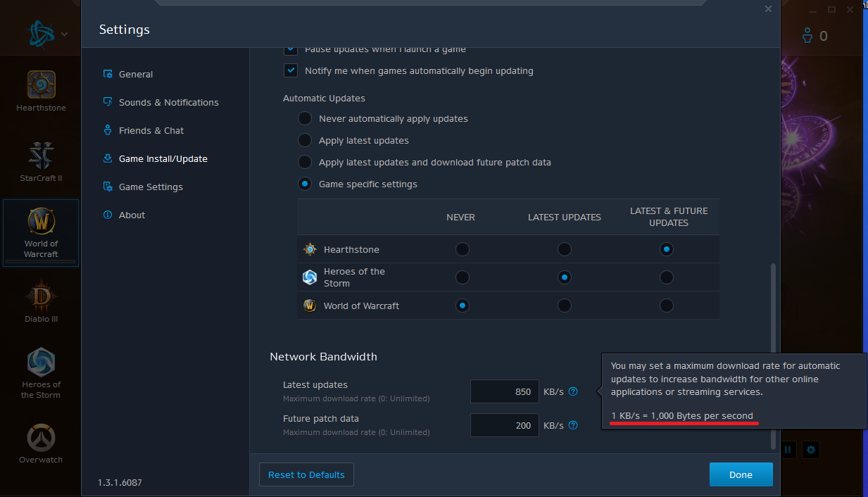Image resolution: width=868 pixels, height=497 pixels.
Task: Click the tooltip text 1 KB/s = 1,000 Bytes
Action: pyautogui.click(x=681, y=415)
